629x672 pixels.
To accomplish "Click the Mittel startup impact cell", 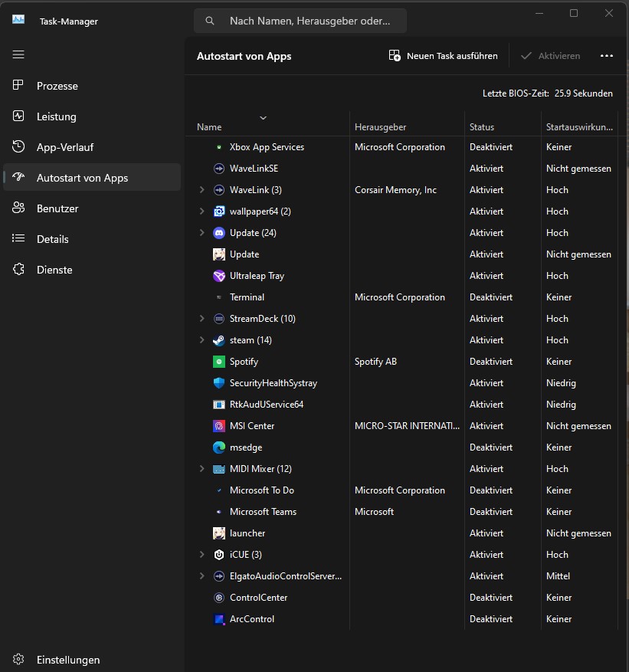I will (x=558, y=576).
